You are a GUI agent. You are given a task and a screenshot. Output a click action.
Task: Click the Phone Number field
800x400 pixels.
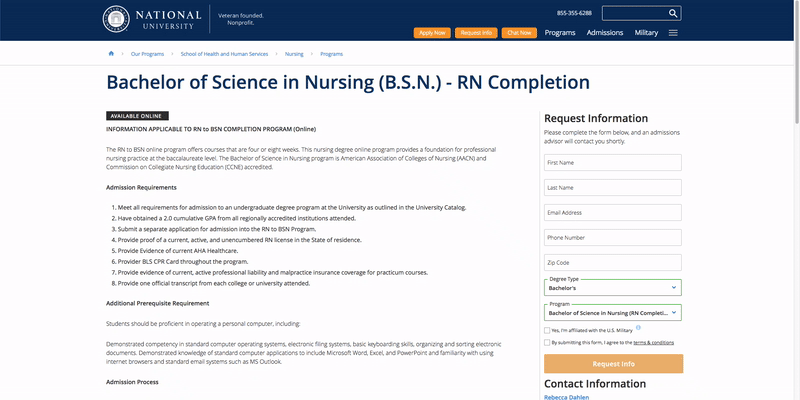(613, 238)
